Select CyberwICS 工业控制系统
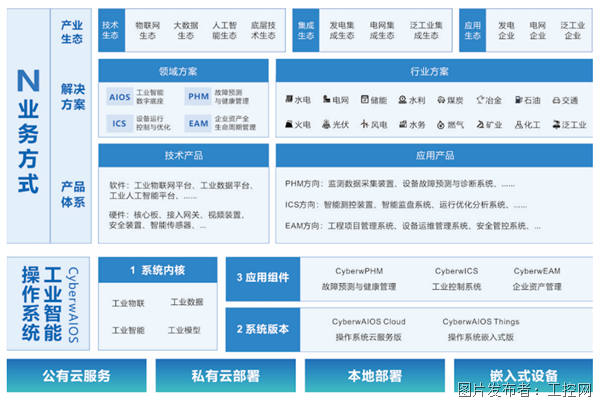The height and width of the screenshot is (404, 600). click(457, 279)
